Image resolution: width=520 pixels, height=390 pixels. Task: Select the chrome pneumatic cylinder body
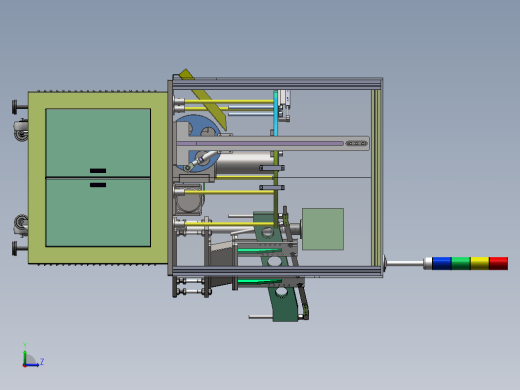(245, 162)
